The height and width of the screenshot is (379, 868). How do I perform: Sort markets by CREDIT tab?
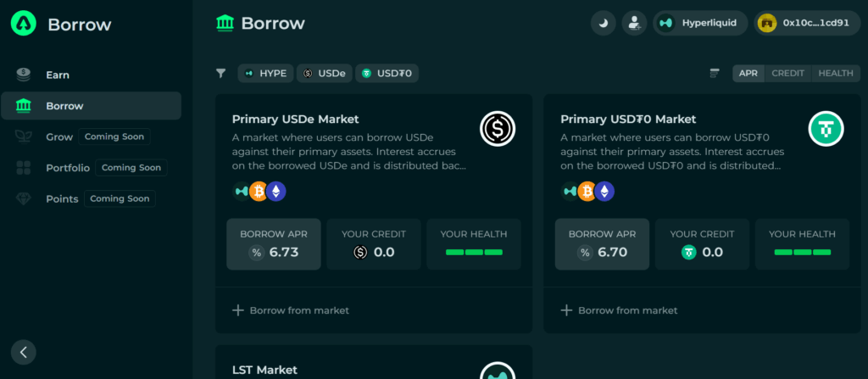coord(787,73)
